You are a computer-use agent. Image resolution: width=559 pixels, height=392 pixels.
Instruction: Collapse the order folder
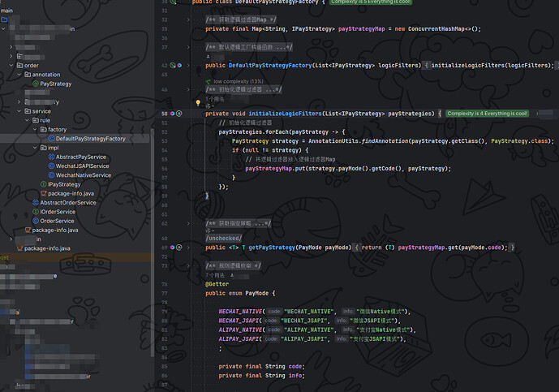[x=11, y=65]
